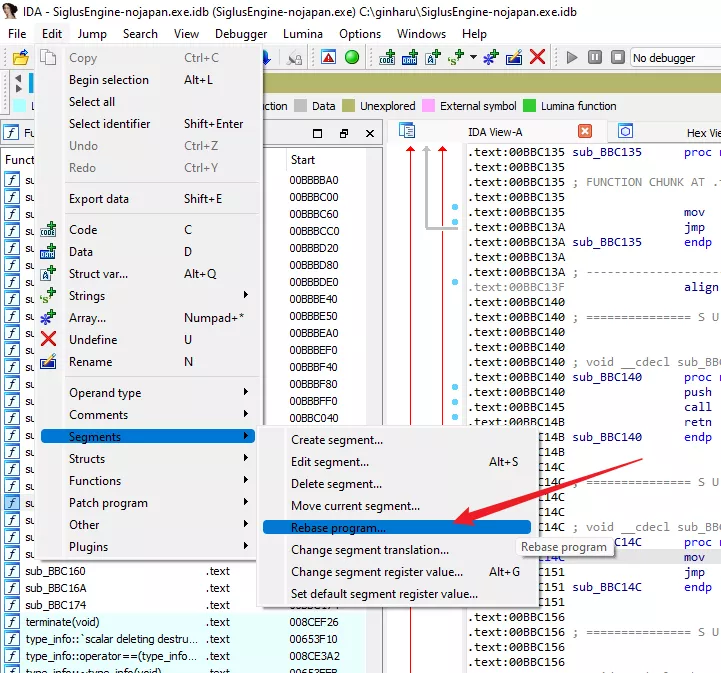Viewport: 721px width, 673px height.
Task: Click the Lumina function green legend swatch
Action: 530,106
